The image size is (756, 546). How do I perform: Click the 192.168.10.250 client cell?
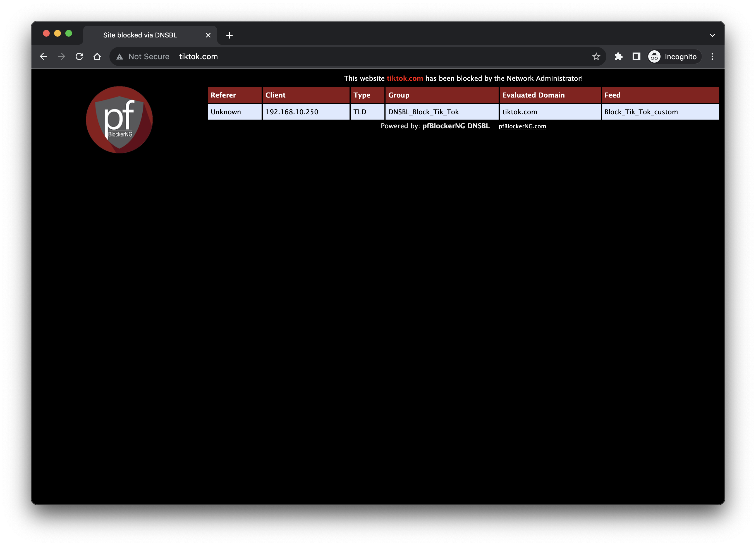pyautogui.click(x=306, y=112)
